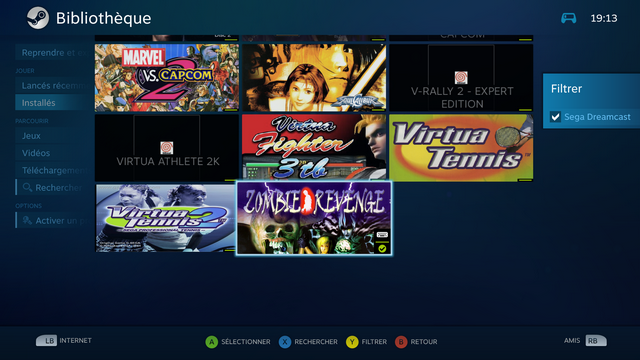Image resolution: width=640 pixels, height=360 pixels.
Task: Select the Virtua Fighter 3tb tile
Action: click(x=314, y=147)
